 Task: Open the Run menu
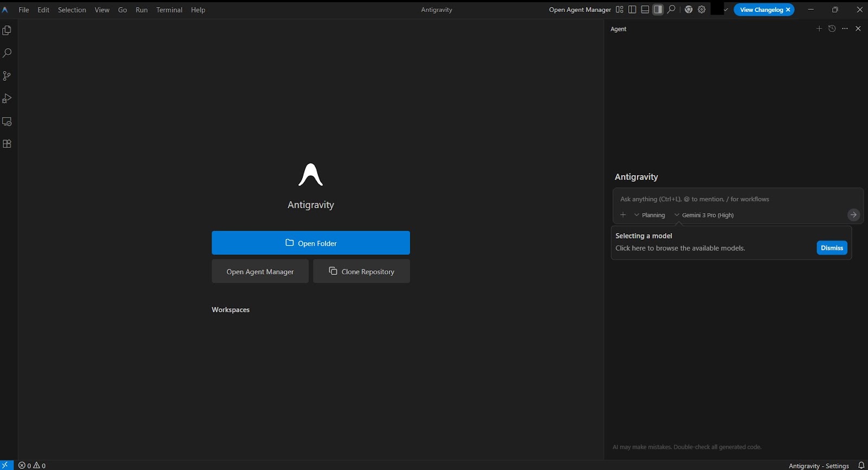142,10
